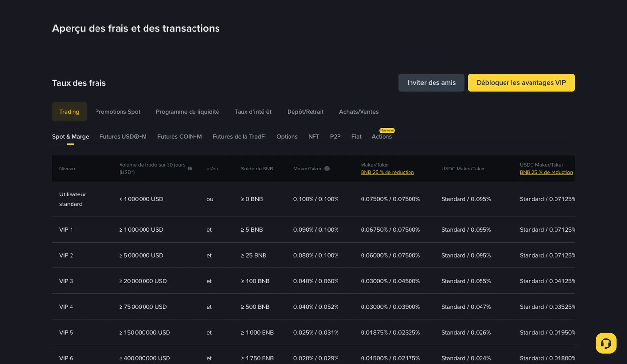
Task: Open the P2P sub-tab
Action: click(x=335, y=137)
